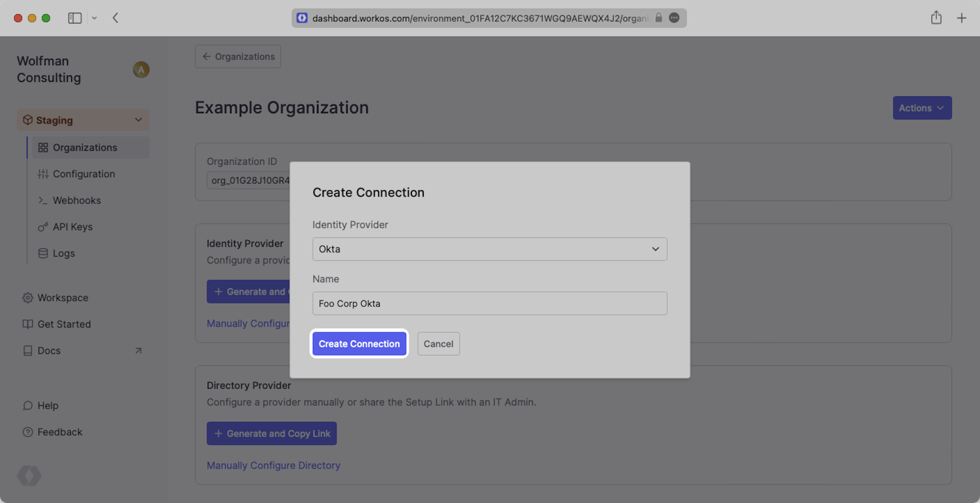Screen dimensions: 980x503
Task: Cancel the Create Connection dialog
Action: (438, 344)
